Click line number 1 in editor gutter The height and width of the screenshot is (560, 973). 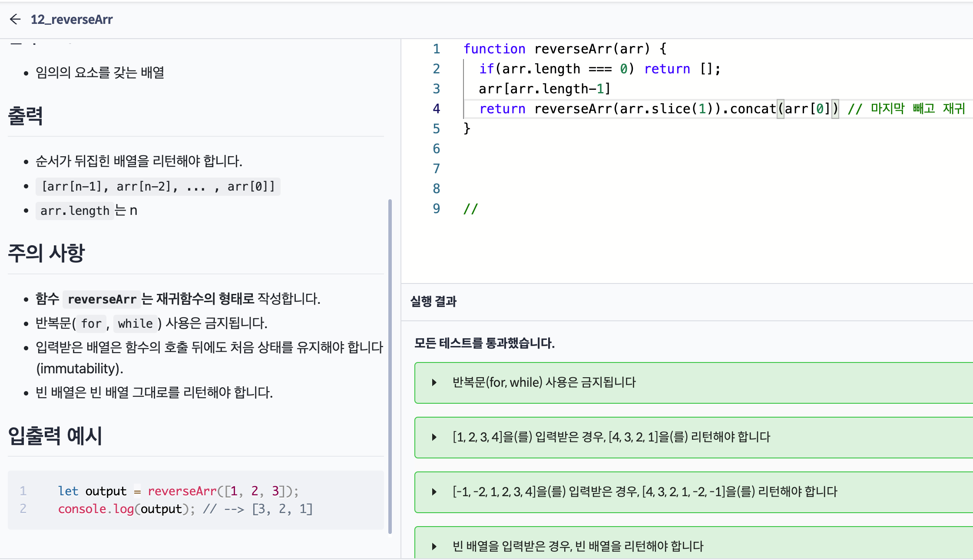(x=436, y=49)
